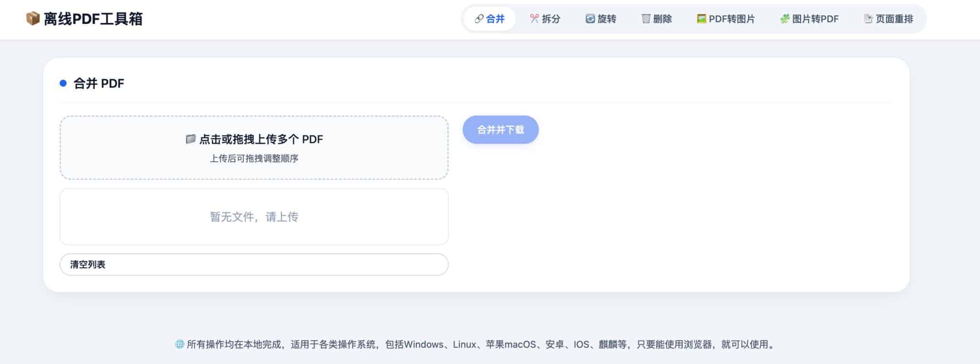Click the 合并并下载 button
This screenshot has width=980, height=364.
[501, 130]
